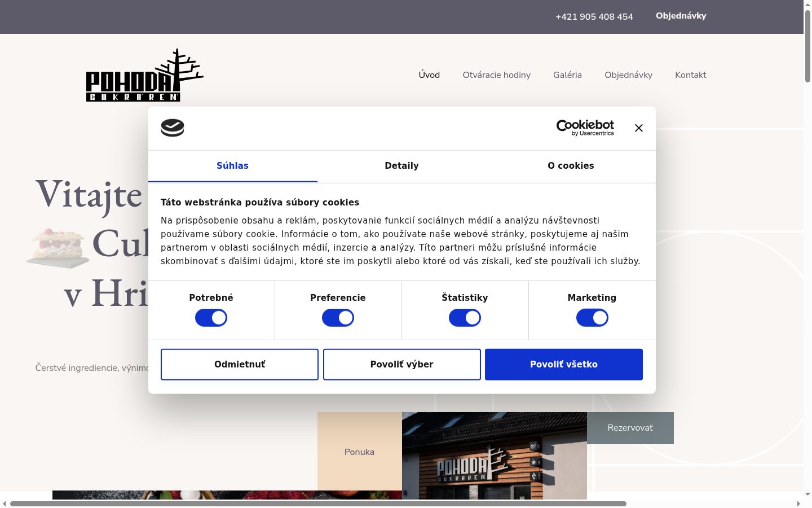Click the heading 'Táto webstránka používa súbory cookies'

pos(260,202)
